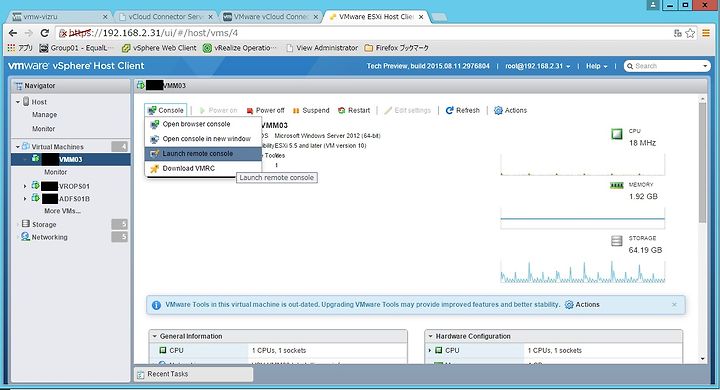Expand the CPU row in Hardware Configuration
Image resolution: width=720 pixels, height=390 pixels.
[x=430, y=350]
